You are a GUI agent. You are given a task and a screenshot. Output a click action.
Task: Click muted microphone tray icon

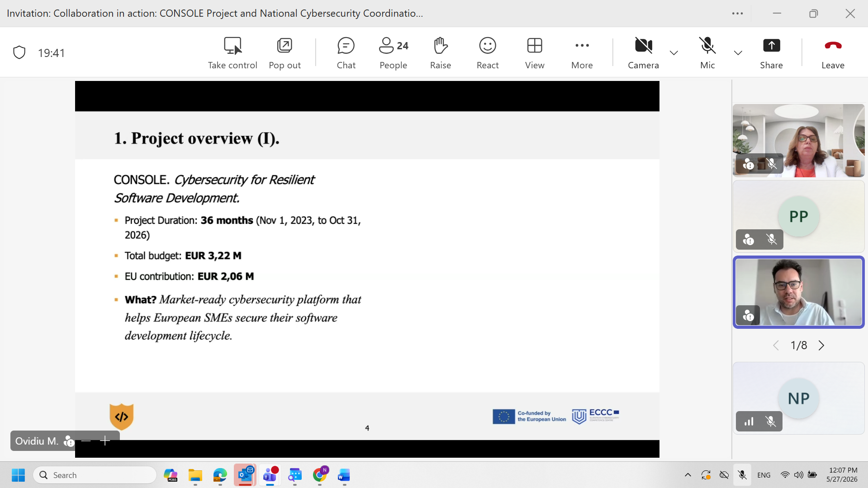coord(742,475)
